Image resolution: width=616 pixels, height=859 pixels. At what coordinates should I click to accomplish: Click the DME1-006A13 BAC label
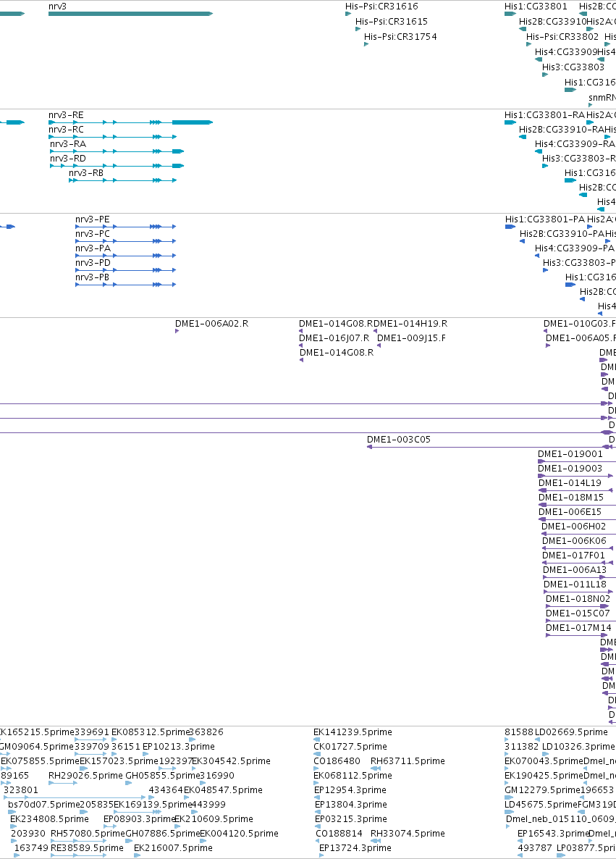(x=575, y=570)
